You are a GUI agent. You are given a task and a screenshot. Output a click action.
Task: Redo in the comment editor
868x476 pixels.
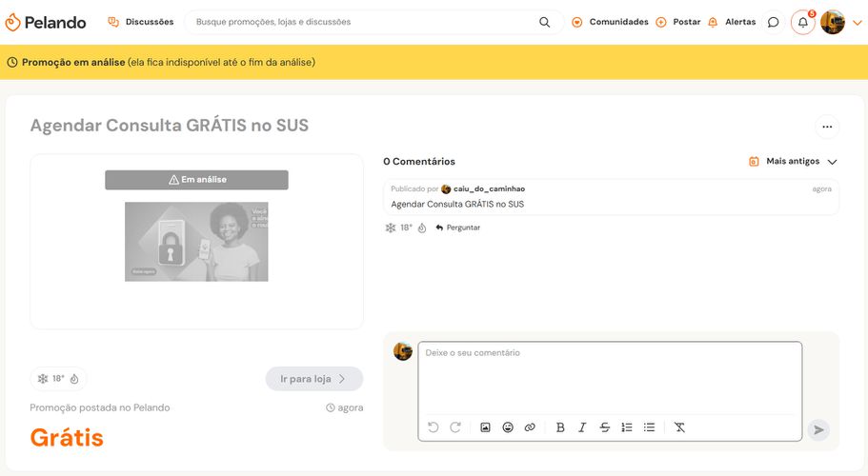[455, 427]
